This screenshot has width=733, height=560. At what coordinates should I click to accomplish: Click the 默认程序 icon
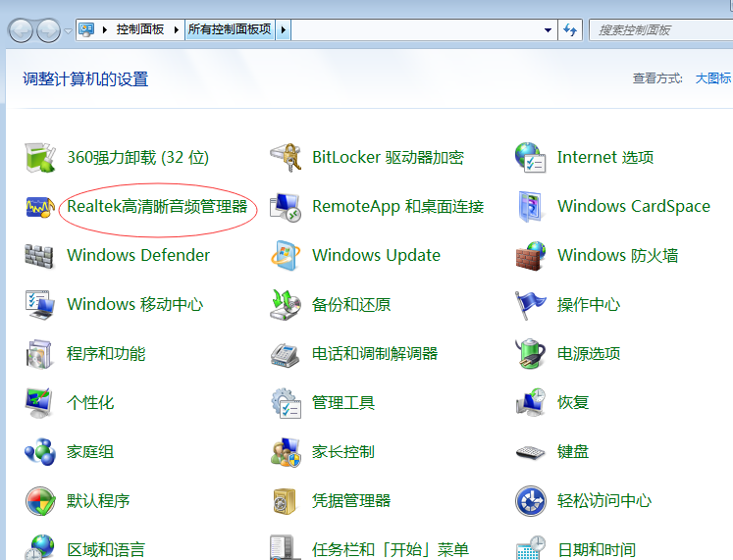(40, 501)
